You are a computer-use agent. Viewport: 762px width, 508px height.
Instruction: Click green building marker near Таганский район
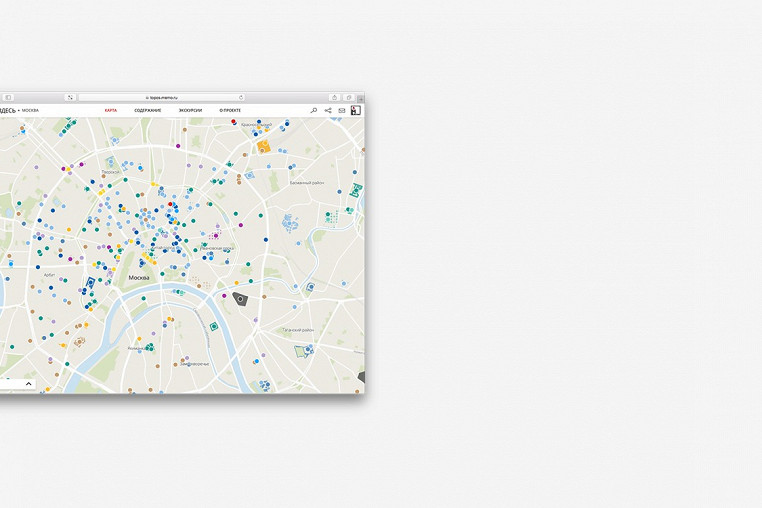coord(301,351)
